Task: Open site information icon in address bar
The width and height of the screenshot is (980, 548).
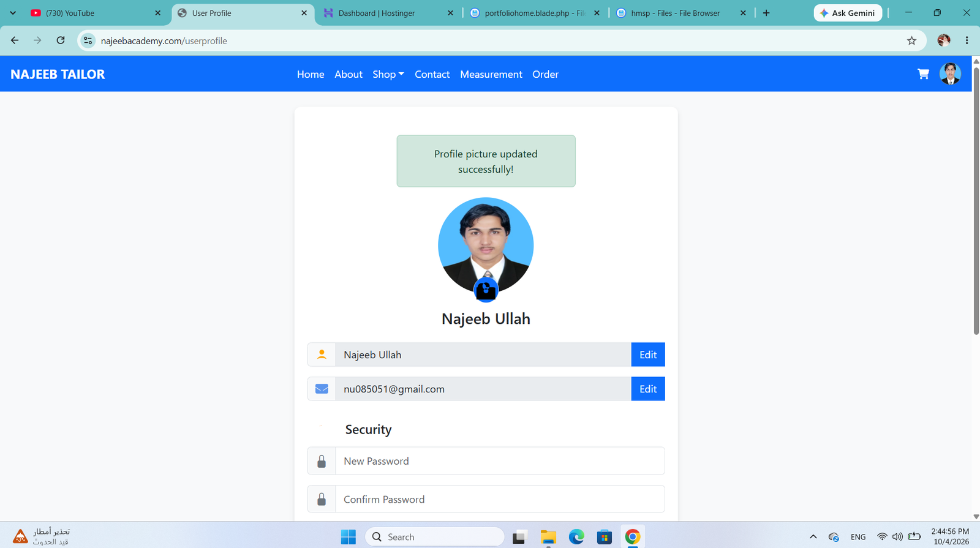Action: coord(88,40)
